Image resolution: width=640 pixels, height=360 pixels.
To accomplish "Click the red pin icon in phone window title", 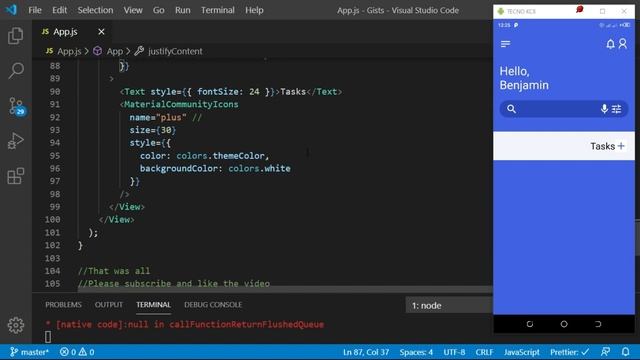I will click(580, 9).
